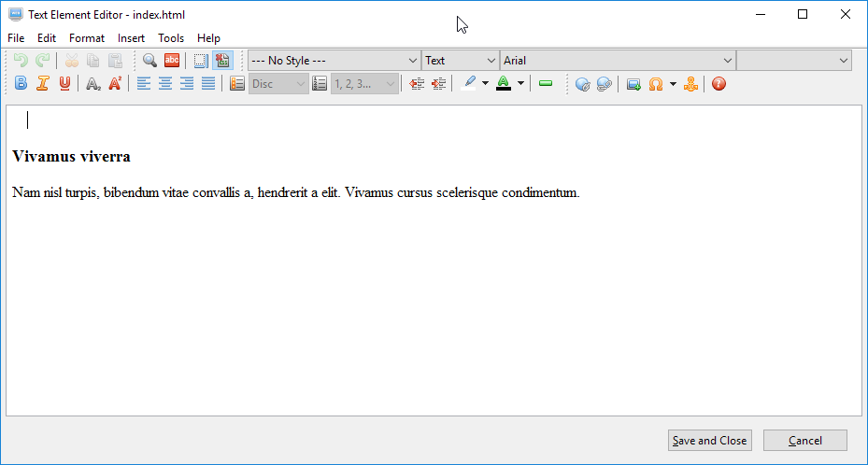This screenshot has height=465, width=868.
Task: Align text right
Action: coord(187,84)
